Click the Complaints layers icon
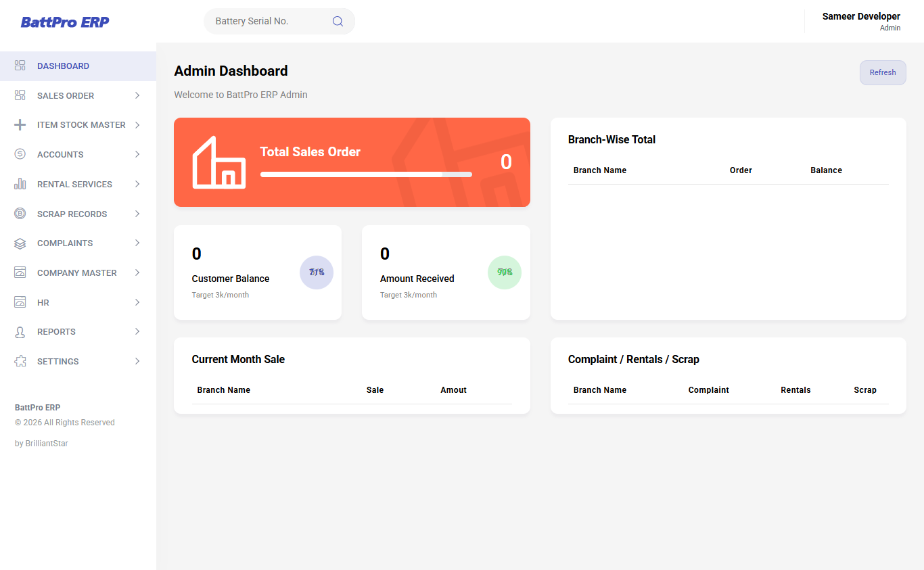924x570 pixels. pos(20,243)
